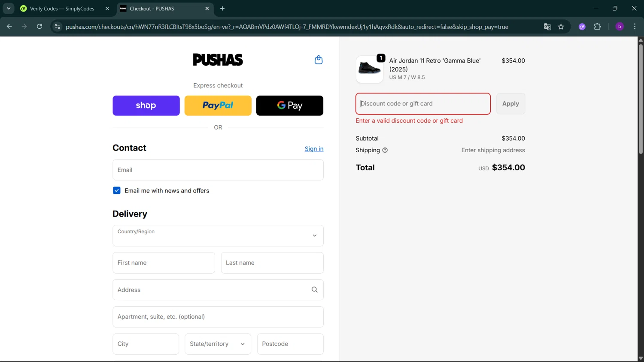Uncheck Email me with news and offers
Screen dimensions: 644x362
tap(117, 190)
